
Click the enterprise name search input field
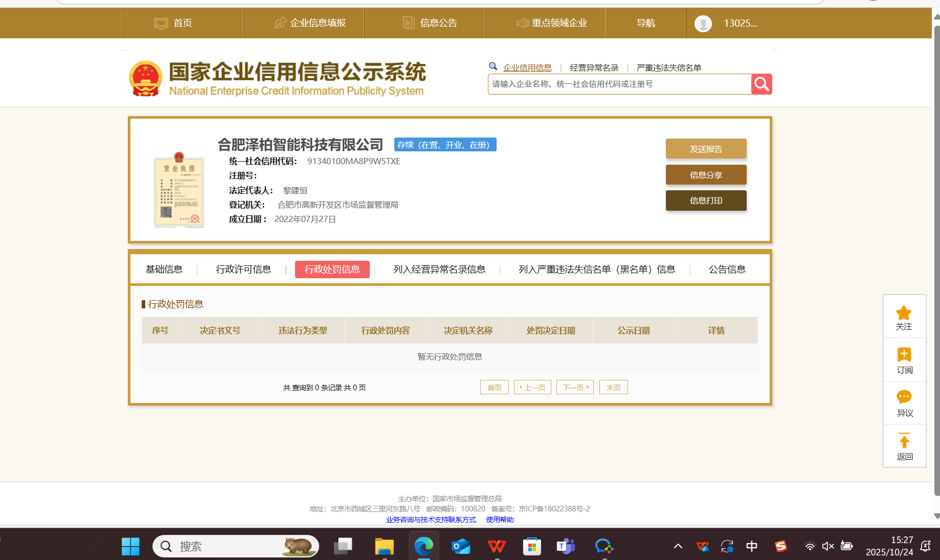click(x=619, y=84)
